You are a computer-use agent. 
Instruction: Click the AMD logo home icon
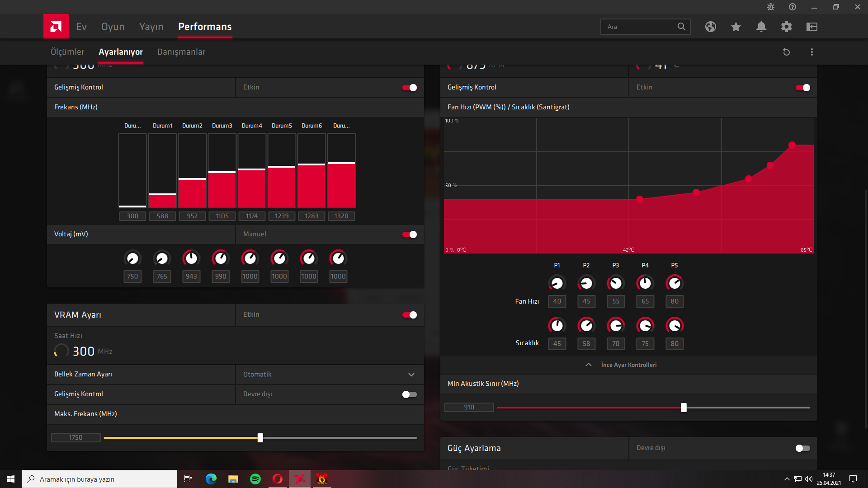pyautogui.click(x=56, y=27)
